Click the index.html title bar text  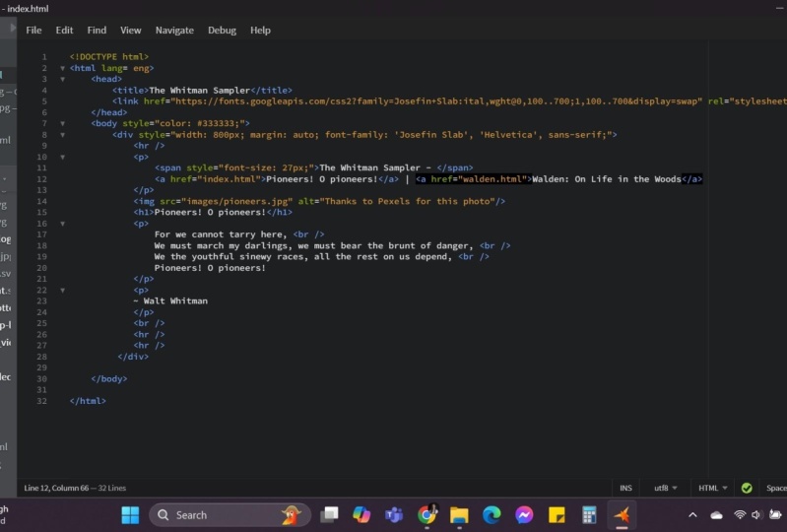[28, 9]
